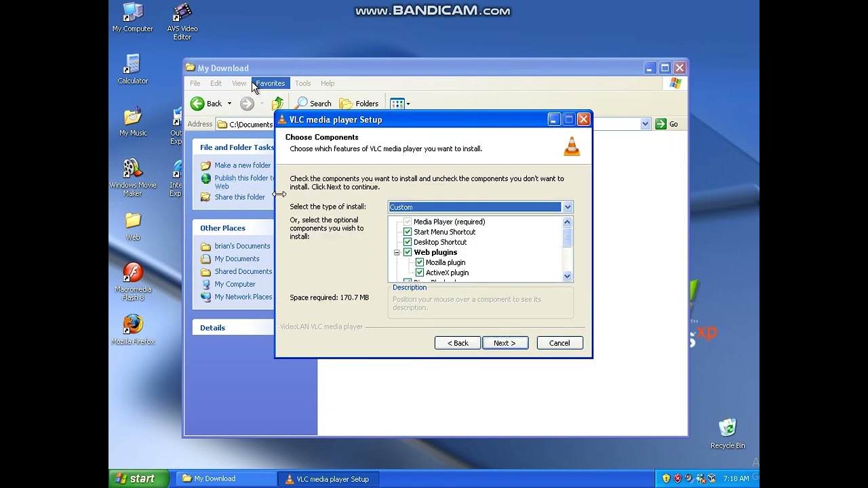Viewport: 868px width, 488px height.
Task: Click the VLC cone icon in setup title bar
Action: coord(283,119)
